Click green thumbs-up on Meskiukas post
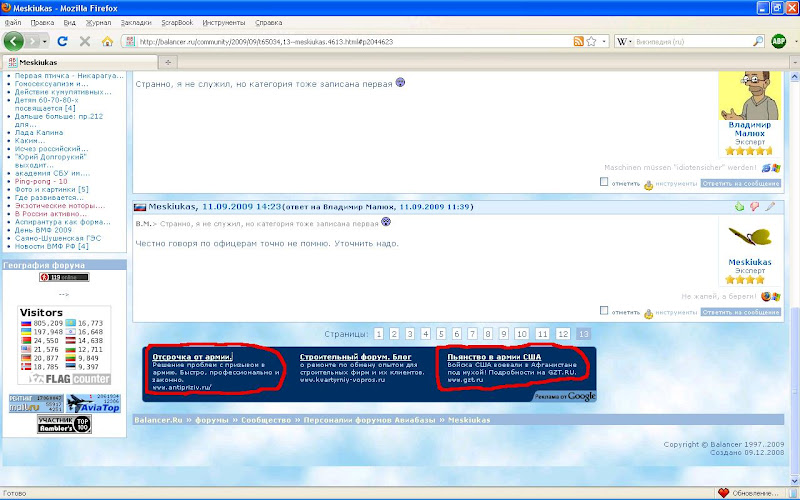800x500 pixels. [x=739, y=206]
